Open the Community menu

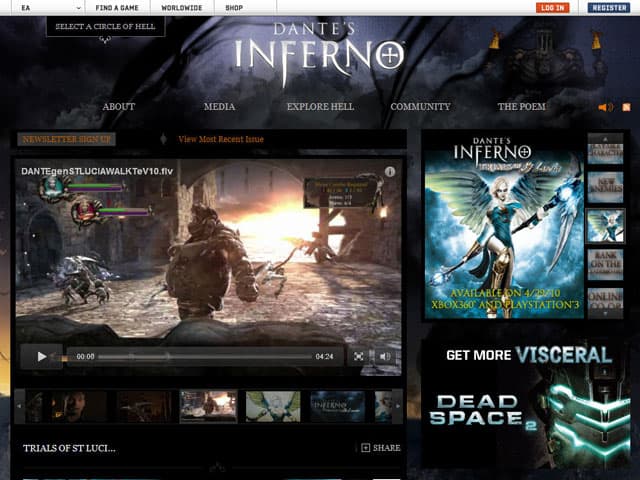click(420, 107)
